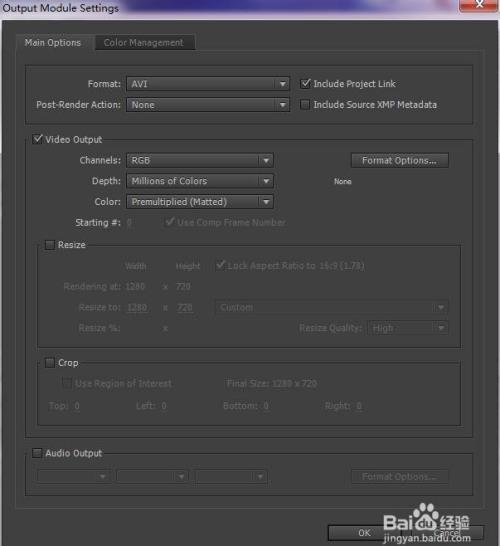Click the Resize to width value 1280
Image resolution: width=500 pixels, height=546 pixels.
(x=138, y=307)
